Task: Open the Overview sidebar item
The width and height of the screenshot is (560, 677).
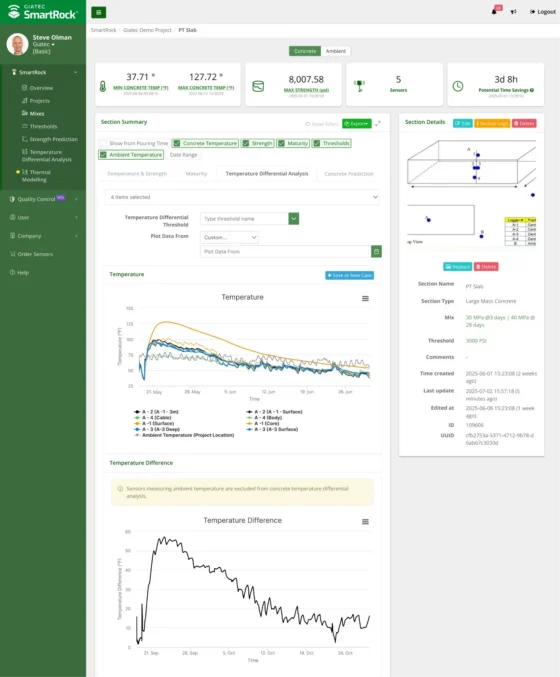Action: tap(41, 88)
